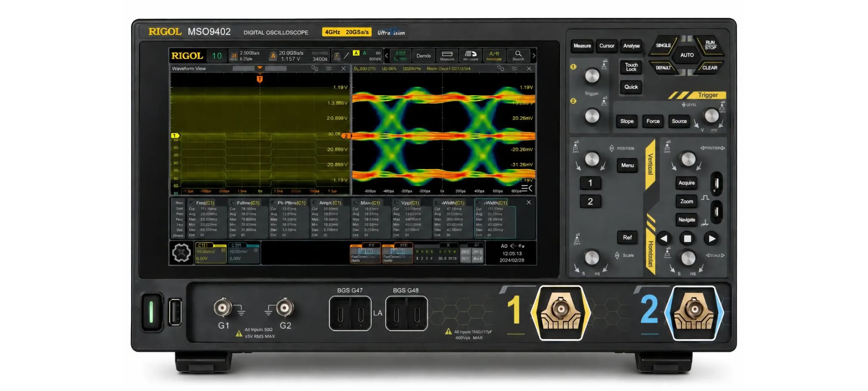Screen dimensions: 868x391
Task: Click the CLEAR key
Action: 710,68
